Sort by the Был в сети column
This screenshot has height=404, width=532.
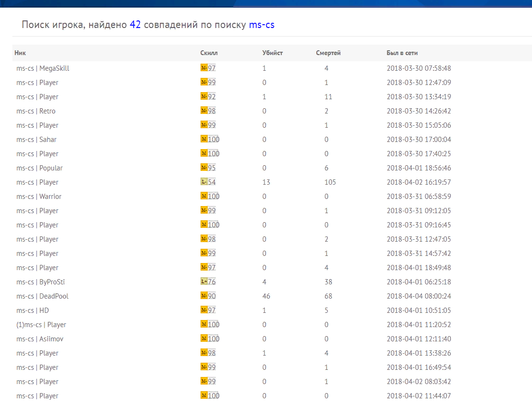point(402,53)
